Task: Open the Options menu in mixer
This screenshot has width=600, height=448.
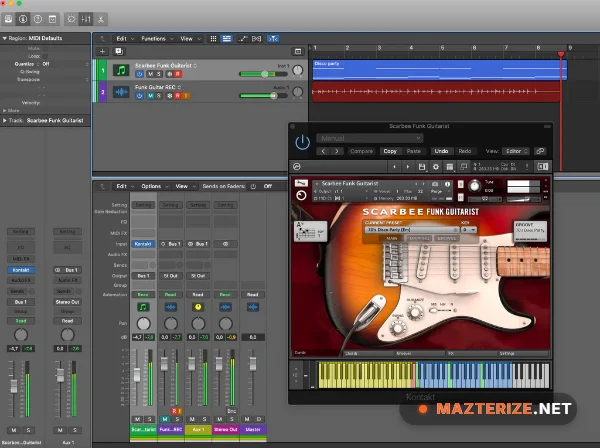Action: pyautogui.click(x=155, y=186)
